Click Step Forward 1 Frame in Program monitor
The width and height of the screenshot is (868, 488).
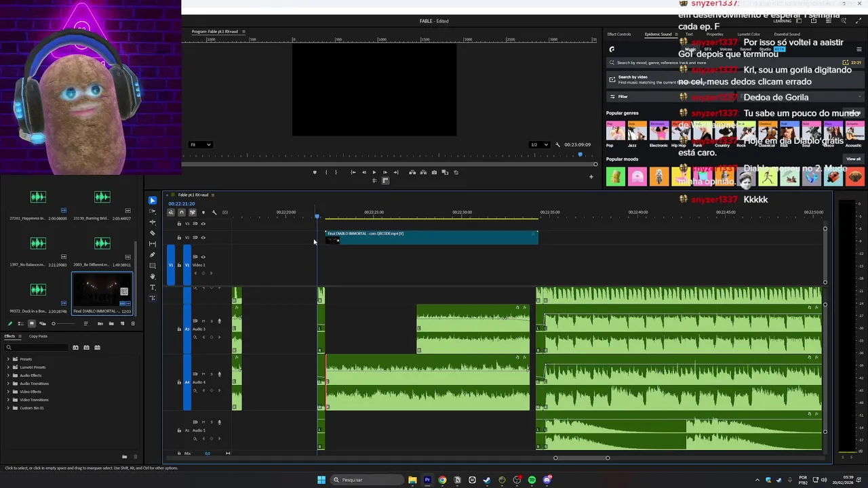coord(384,172)
